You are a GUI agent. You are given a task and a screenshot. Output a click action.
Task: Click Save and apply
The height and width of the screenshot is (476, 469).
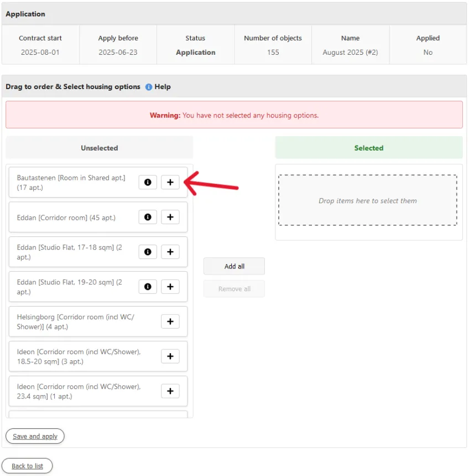35,436
